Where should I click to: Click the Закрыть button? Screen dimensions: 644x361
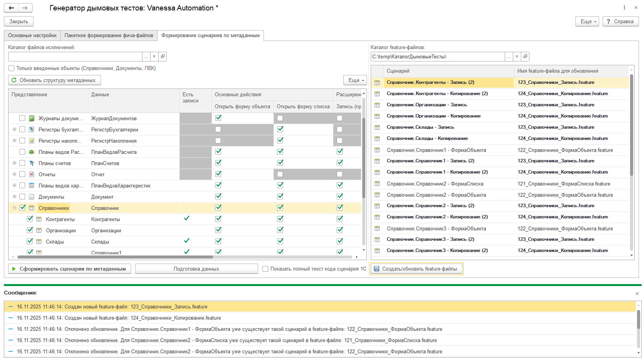pyautogui.click(x=19, y=22)
